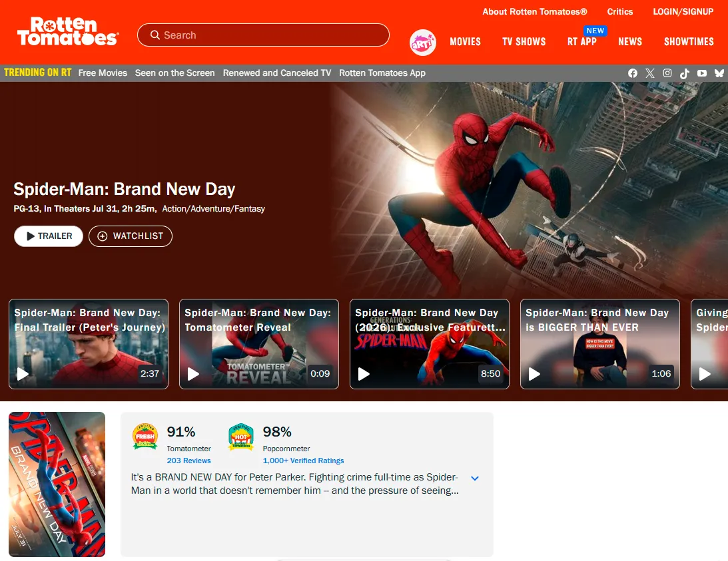Click the Search input field
The height and width of the screenshot is (561, 728).
[x=263, y=35]
